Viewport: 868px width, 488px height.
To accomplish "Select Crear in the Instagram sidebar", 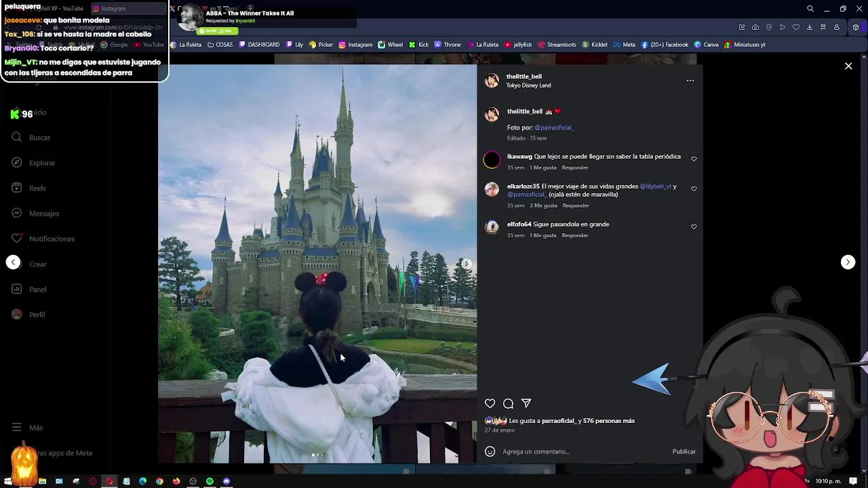I will coord(38,264).
